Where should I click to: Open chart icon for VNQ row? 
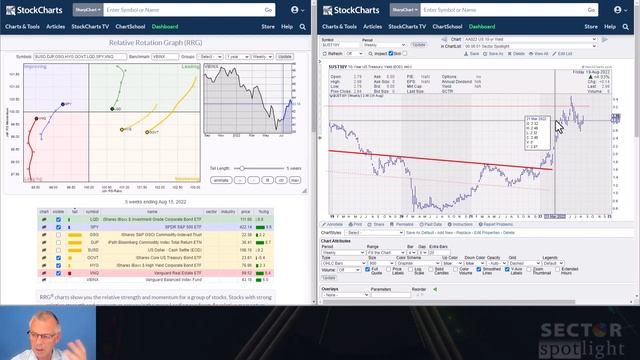[x=44, y=273]
